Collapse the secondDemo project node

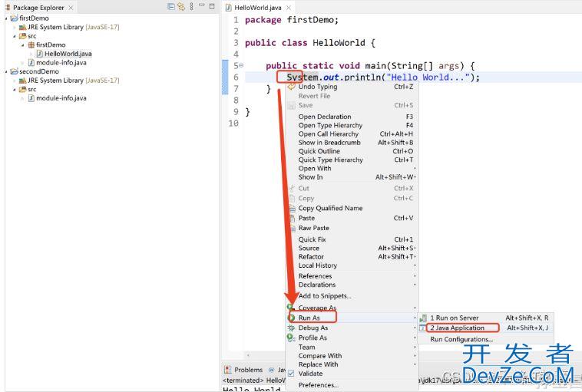(6, 71)
